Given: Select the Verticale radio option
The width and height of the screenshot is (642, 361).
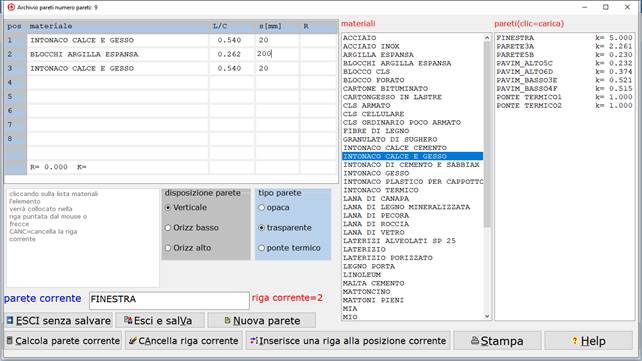Looking at the screenshot, I should tap(186, 208).
